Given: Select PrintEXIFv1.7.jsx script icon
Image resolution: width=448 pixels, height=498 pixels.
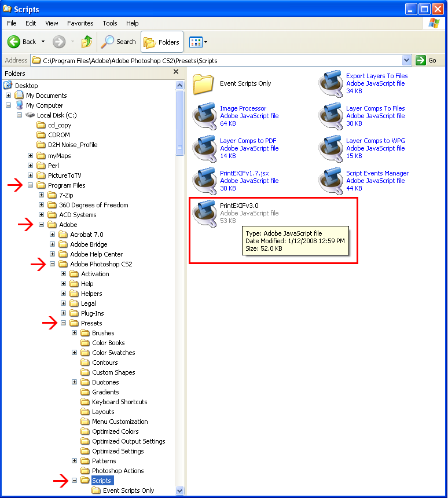Looking at the screenshot, I should coord(205,181).
